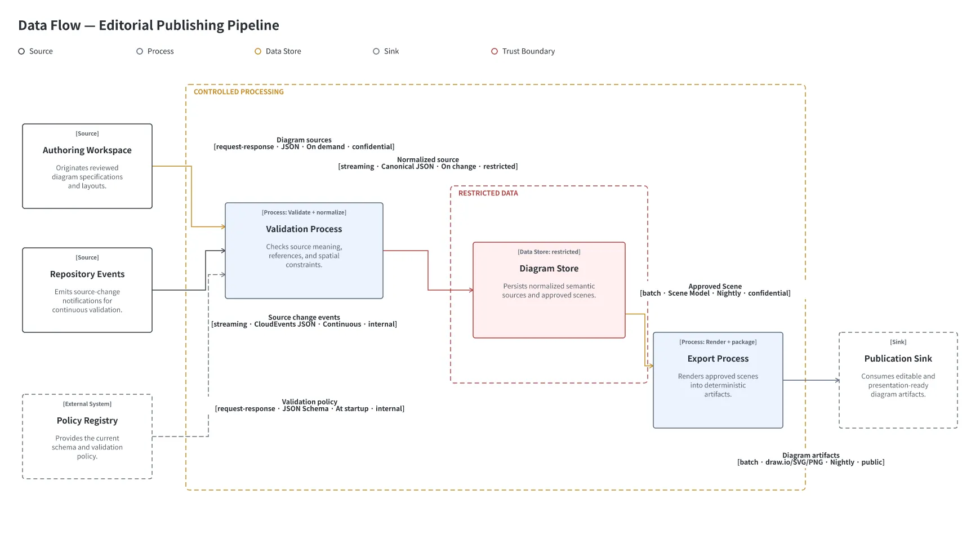Click 'Checks source meaning, references, and spatial constraints.' description

coord(304,256)
